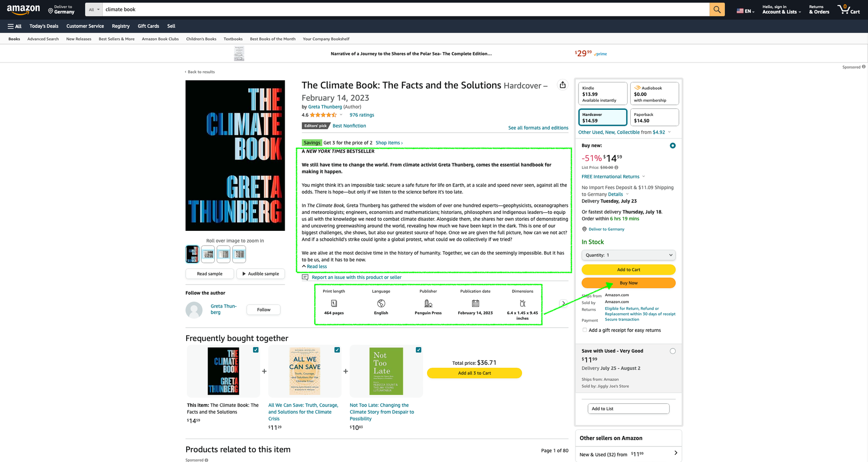Image resolution: width=868 pixels, height=462 pixels.
Task: Click the Language globe icon
Action: click(381, 303)
